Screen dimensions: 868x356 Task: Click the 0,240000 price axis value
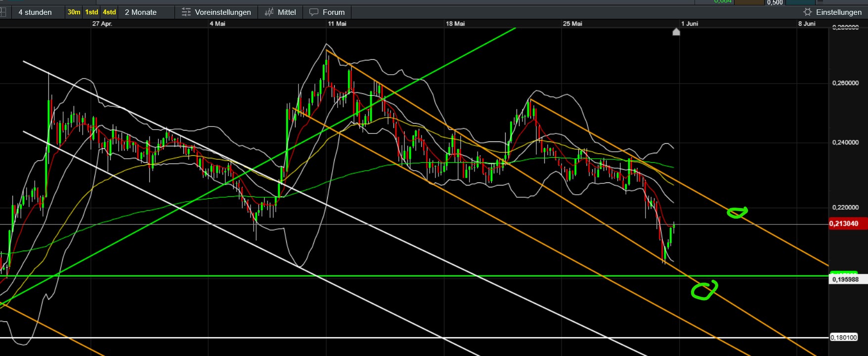(x=845, y=142)
